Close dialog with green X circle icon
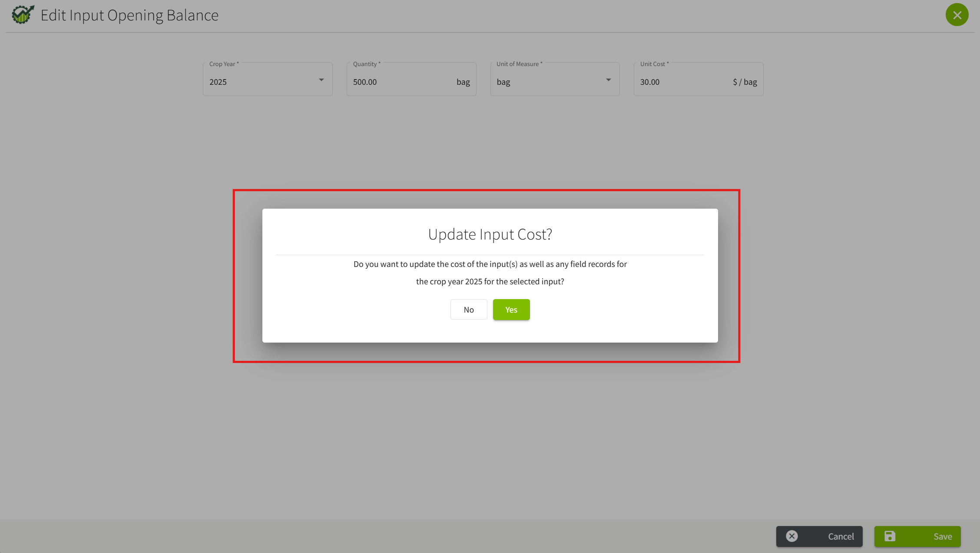 957,15
